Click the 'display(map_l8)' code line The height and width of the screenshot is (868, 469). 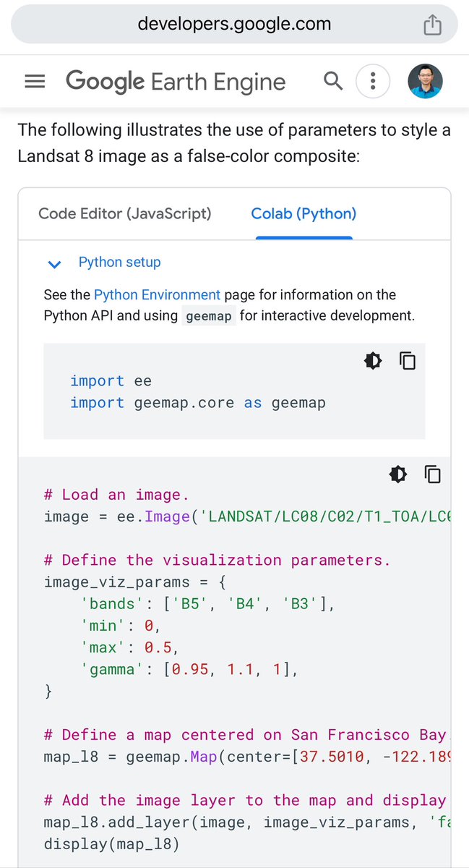tap(112, 844)
